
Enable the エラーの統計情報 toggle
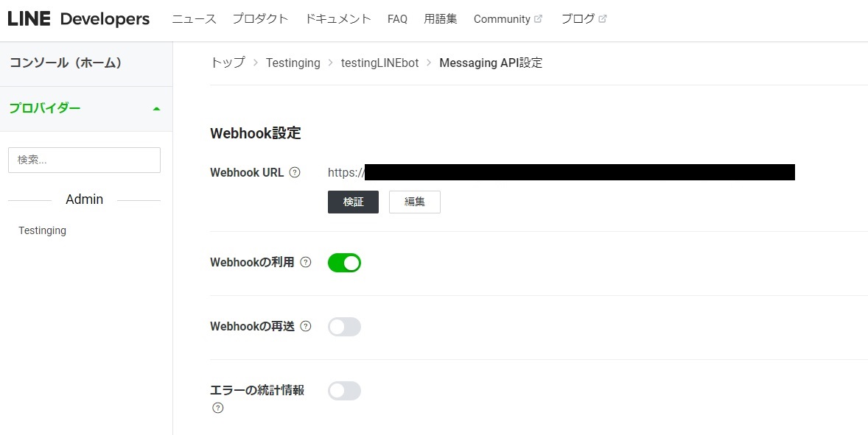point(344,391)
